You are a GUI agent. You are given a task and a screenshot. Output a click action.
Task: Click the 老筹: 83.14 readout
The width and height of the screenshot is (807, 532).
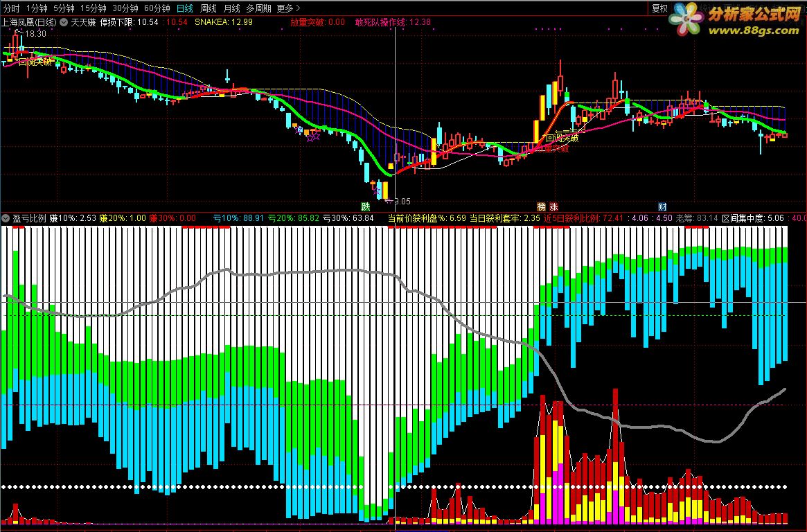pyautogui.click(x=696, y=218)
